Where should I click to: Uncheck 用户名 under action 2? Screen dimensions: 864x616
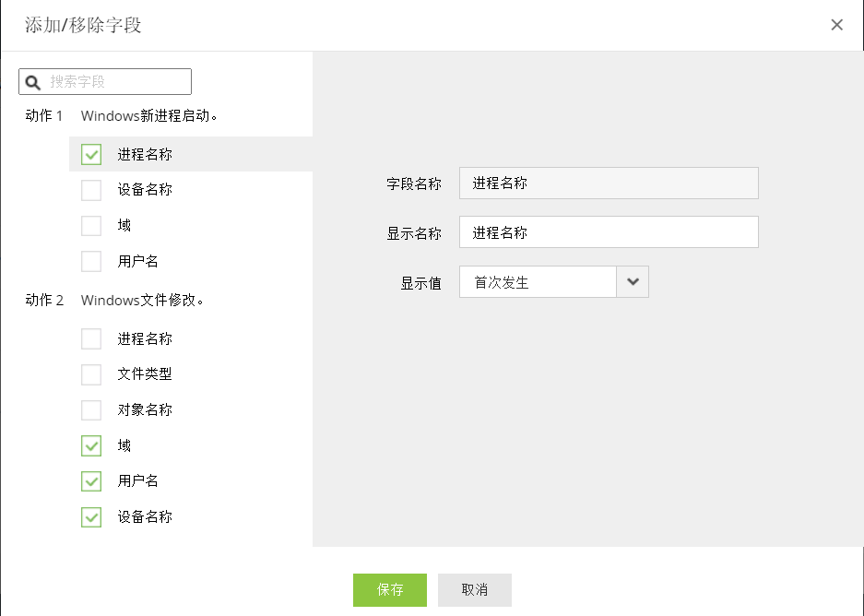coord(91,481)
